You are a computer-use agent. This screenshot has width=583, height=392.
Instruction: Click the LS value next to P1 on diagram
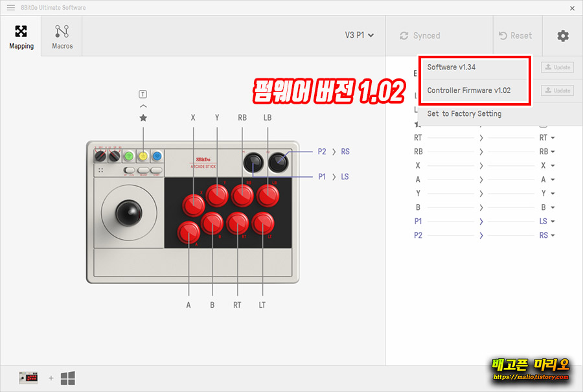[x=345, y=177]
